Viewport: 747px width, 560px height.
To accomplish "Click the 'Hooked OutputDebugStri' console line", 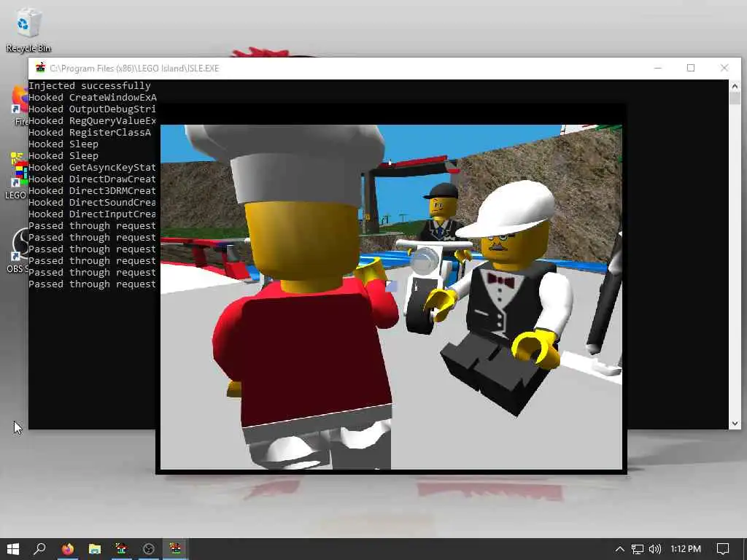I will click(93, 109).
